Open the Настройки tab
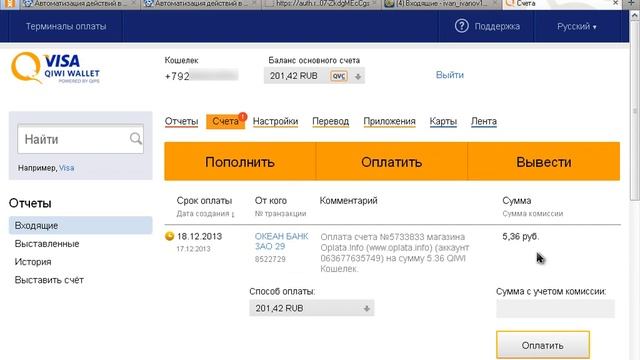This screenshot has width=640, height=360. [276, 121]
